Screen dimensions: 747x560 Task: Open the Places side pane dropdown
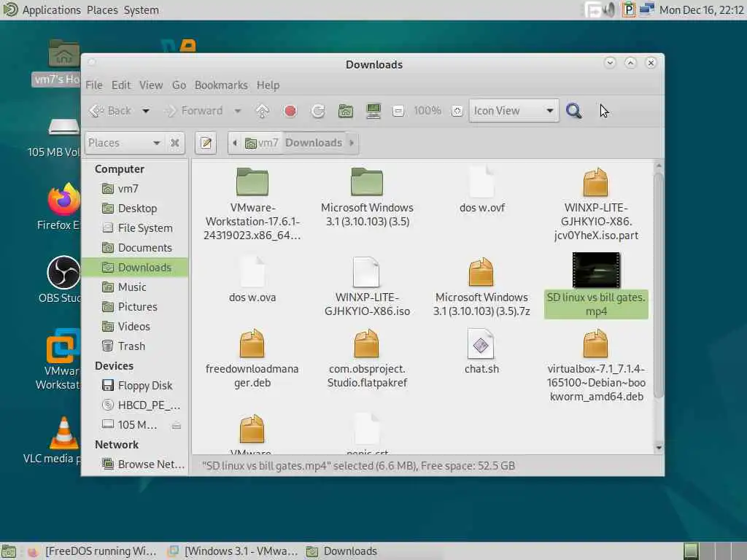tap(124, 143)
